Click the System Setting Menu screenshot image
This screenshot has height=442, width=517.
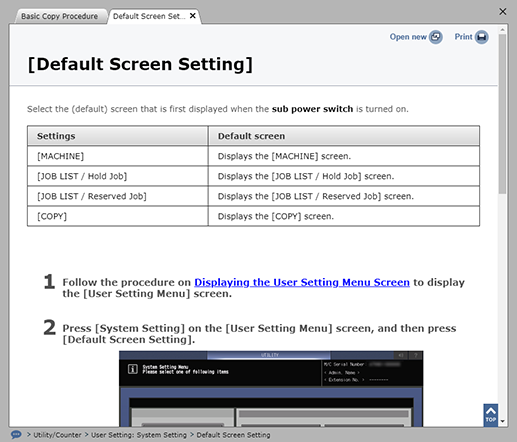click(271, 388)
